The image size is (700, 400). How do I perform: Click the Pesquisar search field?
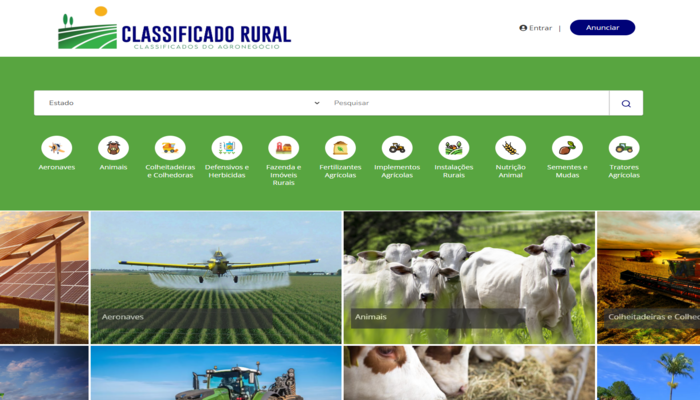tap(468, 103)
